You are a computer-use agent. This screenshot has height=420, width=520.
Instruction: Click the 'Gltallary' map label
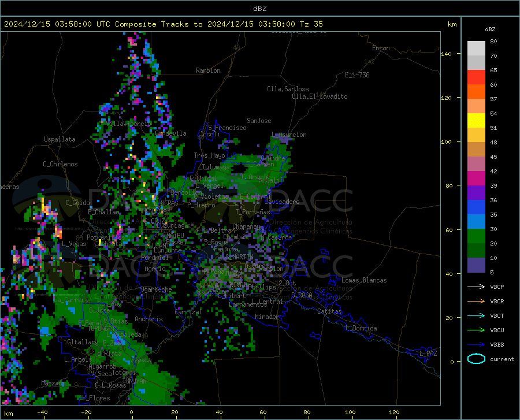point(83,342)
